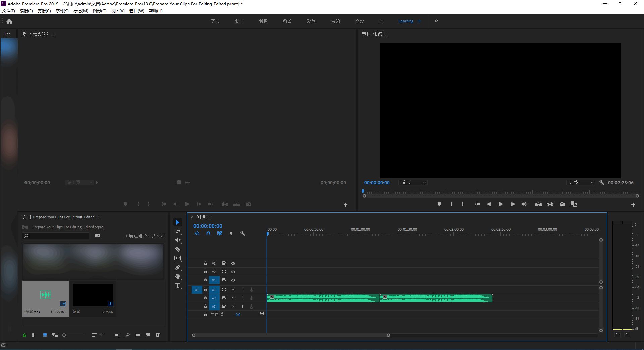The image size is (644, 350).
Task: Switch to 效果 workspace
Action: coord(312,21)
